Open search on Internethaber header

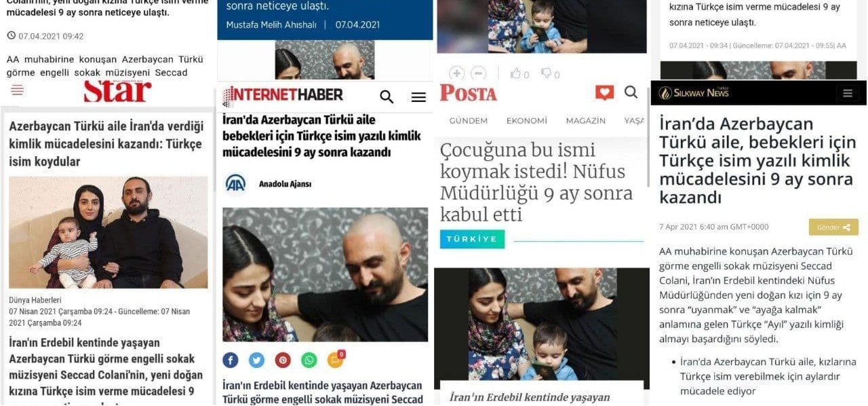(x=387, y=96)
